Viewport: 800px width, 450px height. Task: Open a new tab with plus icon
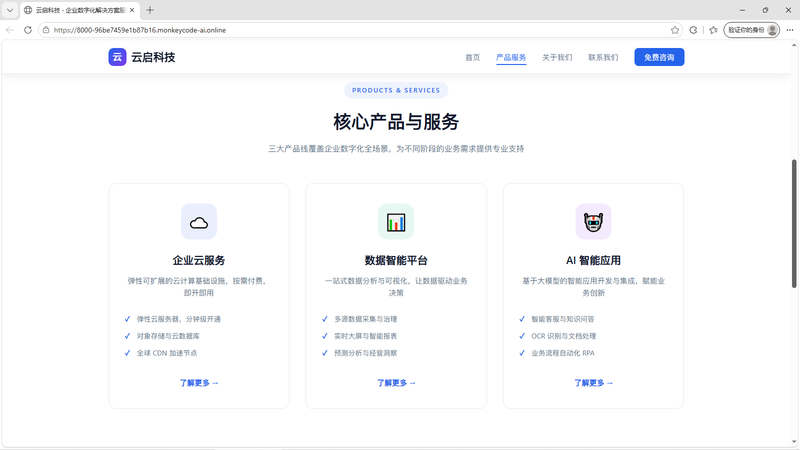click(x=149, y=10)
